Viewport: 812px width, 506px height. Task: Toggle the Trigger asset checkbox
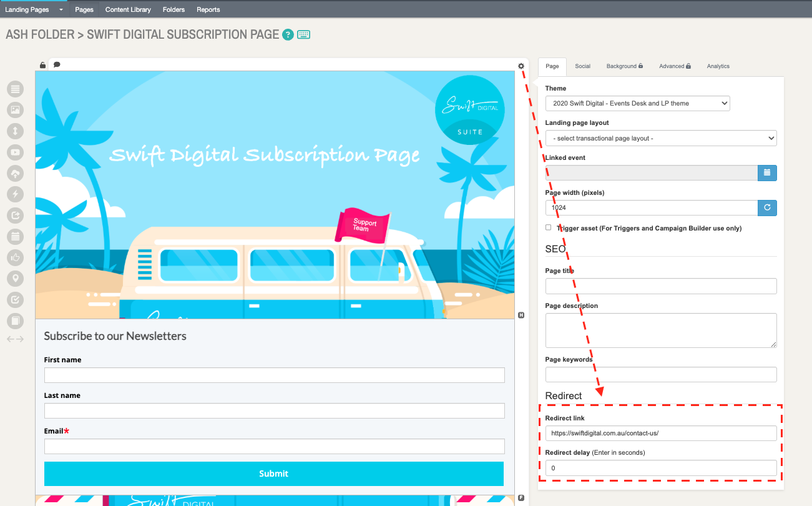tap(549, 227)
